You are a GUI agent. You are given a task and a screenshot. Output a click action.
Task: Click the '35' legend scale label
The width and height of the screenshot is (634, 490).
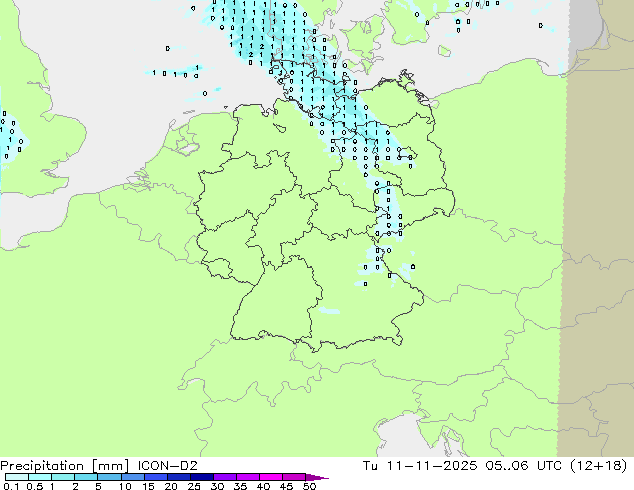[240, 486]
